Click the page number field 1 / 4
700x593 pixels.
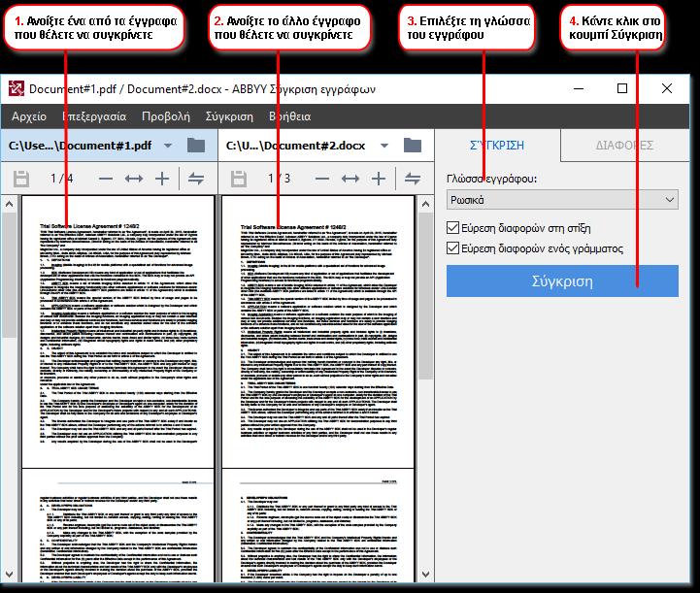[61, 179]
